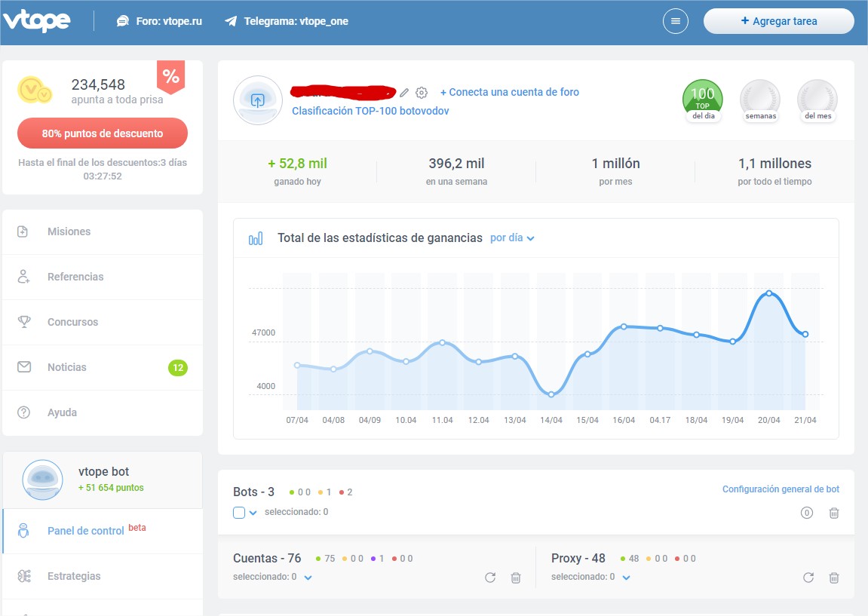Open the Ayuda help section
Viewport: 868px width, 616px height.
(103, 413)
